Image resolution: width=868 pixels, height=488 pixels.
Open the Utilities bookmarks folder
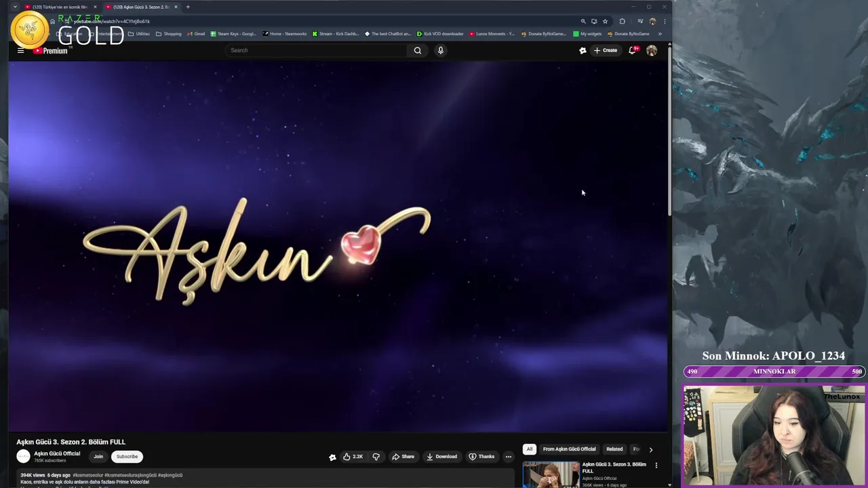139,34
